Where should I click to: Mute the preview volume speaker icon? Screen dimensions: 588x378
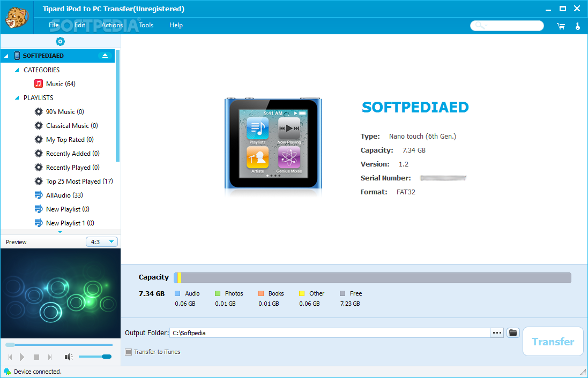click(69, 357)
